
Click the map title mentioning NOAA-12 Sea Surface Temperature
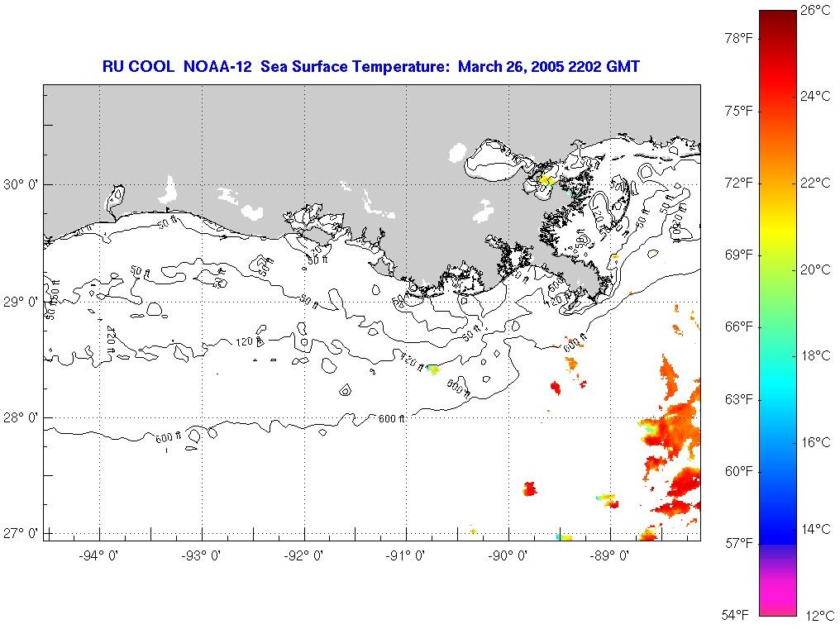tap(370, 67)
